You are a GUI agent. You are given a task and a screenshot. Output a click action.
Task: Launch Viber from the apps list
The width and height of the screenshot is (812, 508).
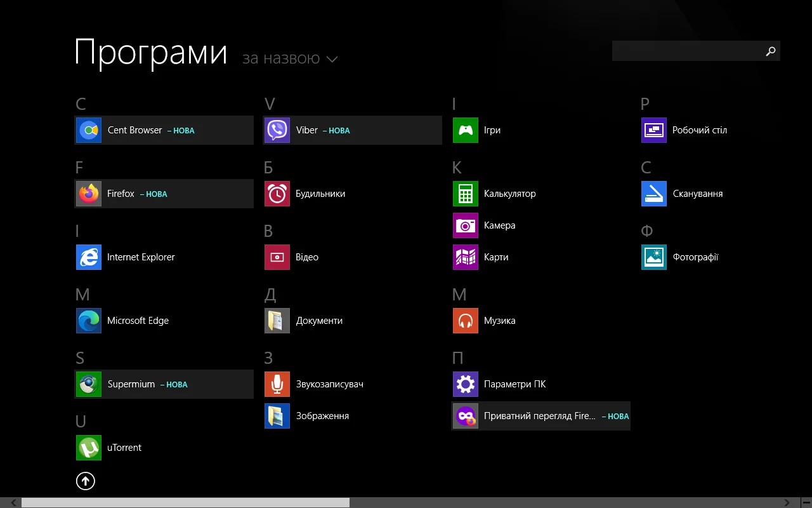(277, 130)
